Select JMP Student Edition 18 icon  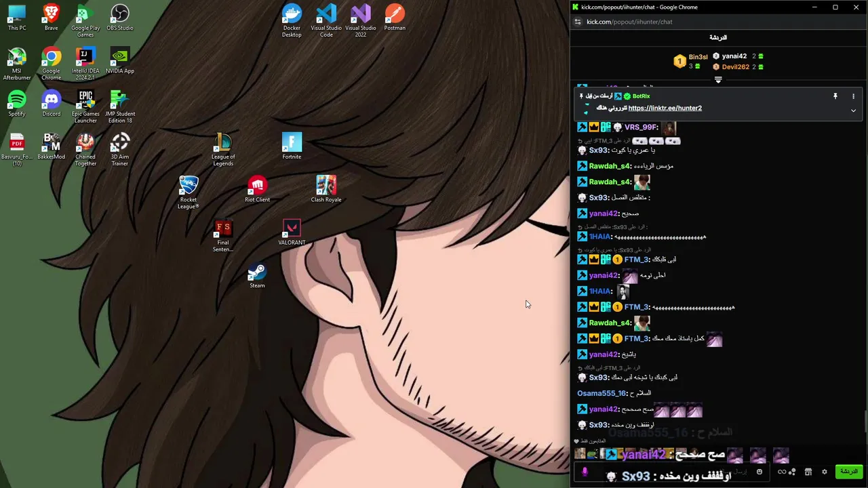click(x=120, y=107)
